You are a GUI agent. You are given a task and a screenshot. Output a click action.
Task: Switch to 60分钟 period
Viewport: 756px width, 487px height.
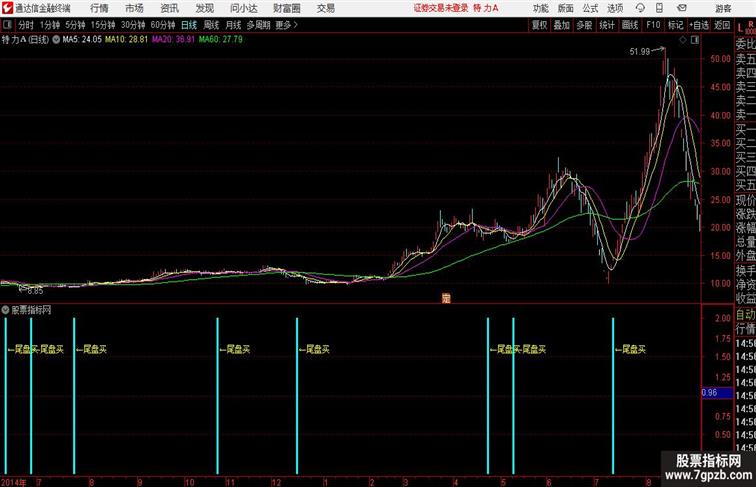(x=163, y=25)
